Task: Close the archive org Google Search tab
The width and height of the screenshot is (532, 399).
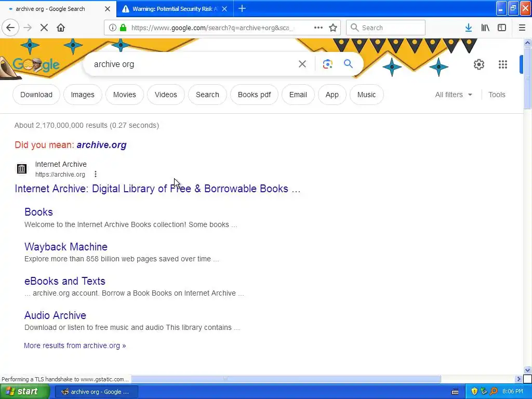Action: (108, 9)
